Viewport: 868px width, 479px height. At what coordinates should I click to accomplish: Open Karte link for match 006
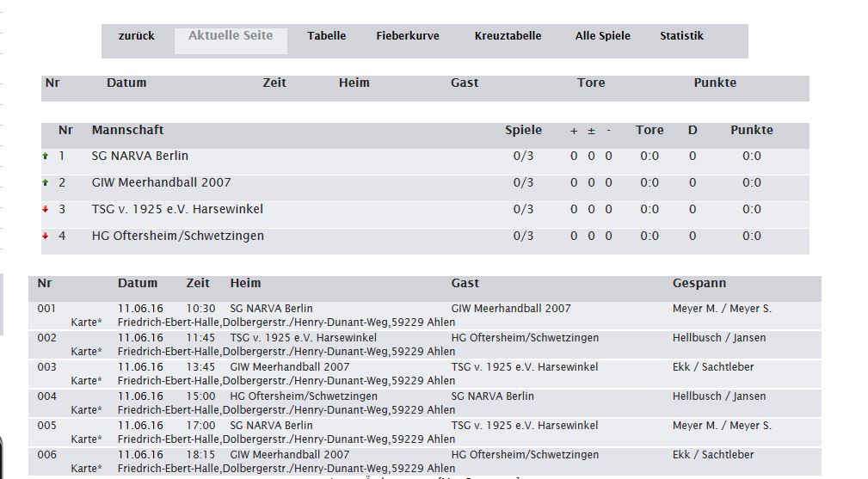tap(86, 469)
